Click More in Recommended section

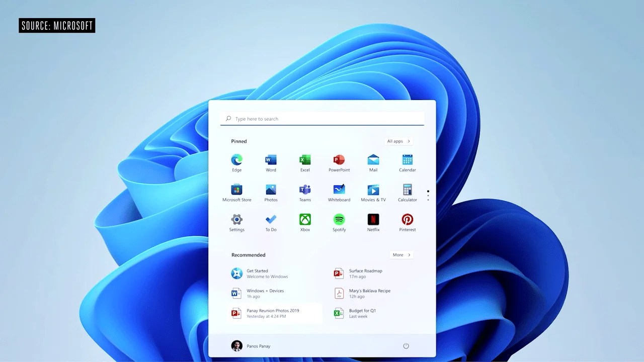[x=401, y=255]
